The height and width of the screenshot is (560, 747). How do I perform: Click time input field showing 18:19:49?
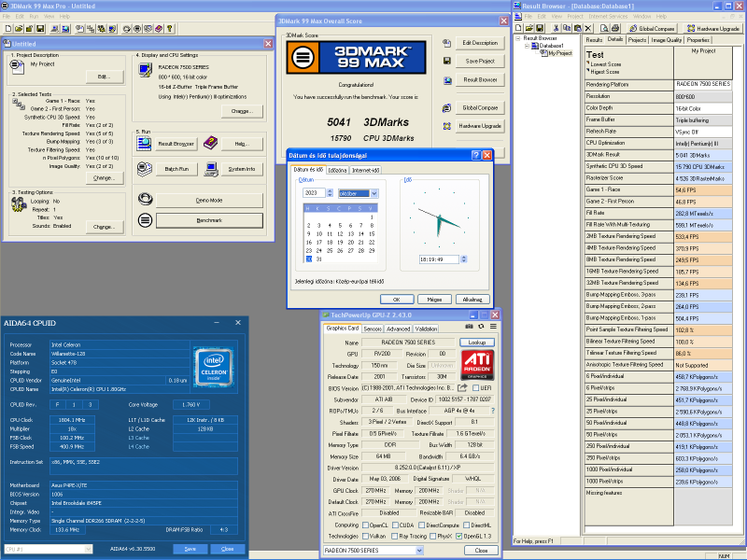coord(439,259)
